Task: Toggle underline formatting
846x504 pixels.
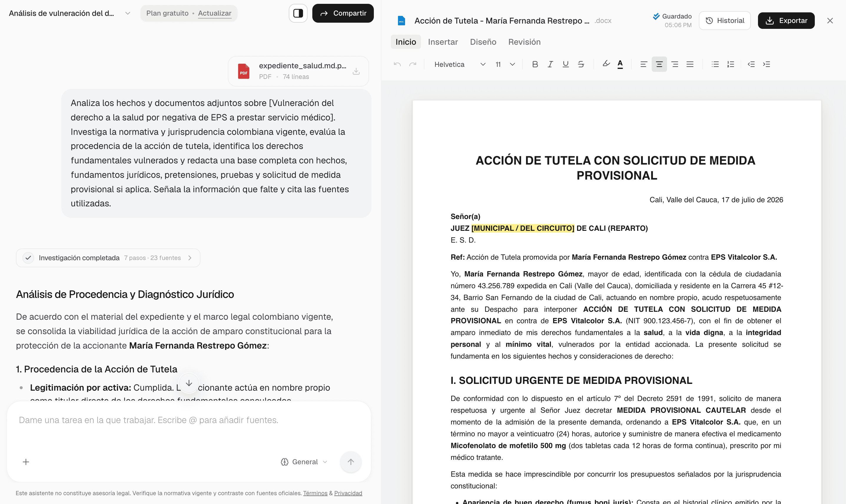Action: point(565,64)
